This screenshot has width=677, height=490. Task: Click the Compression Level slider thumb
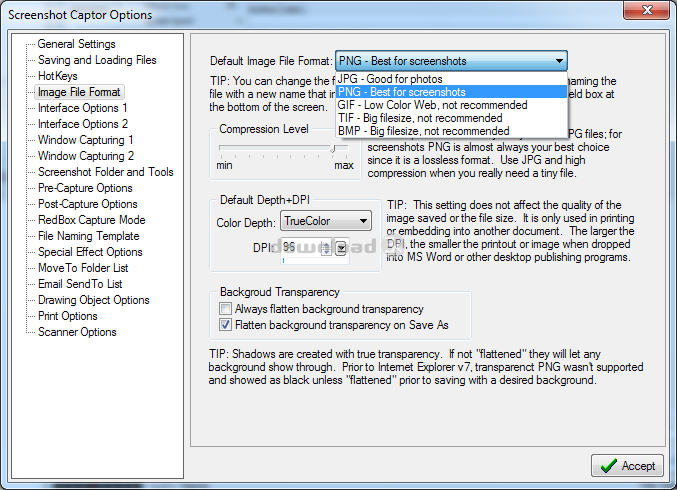333,149
